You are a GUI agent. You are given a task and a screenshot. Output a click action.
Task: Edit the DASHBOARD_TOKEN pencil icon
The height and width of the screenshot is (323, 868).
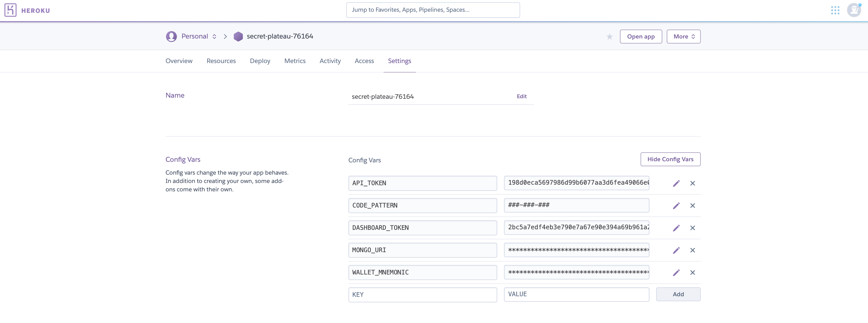tap(676, 228)
